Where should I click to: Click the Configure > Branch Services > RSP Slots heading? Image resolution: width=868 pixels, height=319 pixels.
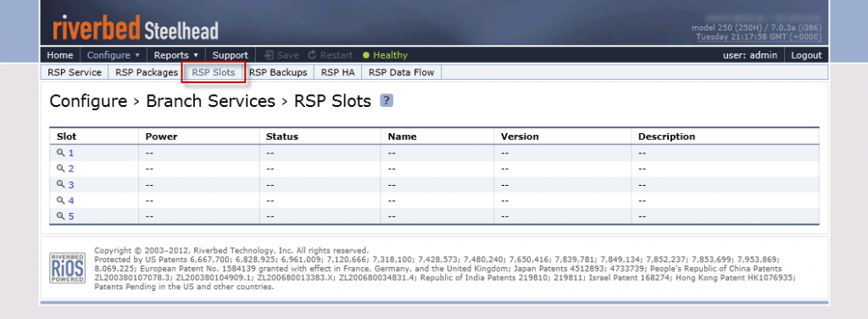[210, 101]
